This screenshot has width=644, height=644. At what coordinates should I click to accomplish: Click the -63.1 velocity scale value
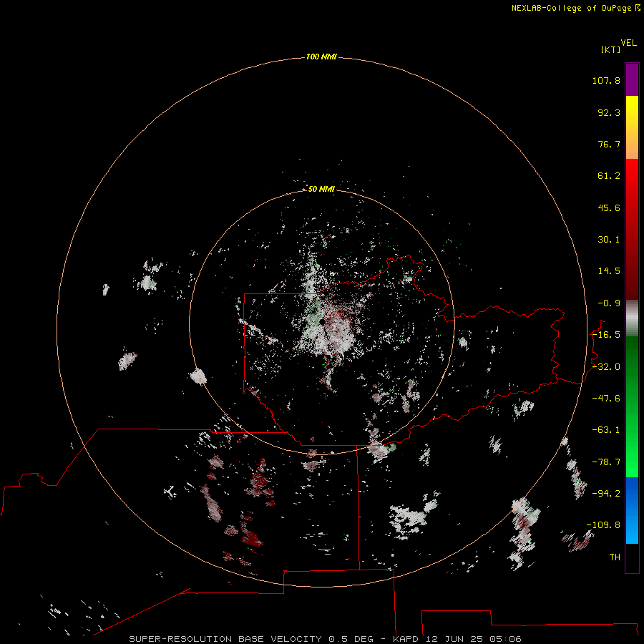pos(606,430)
